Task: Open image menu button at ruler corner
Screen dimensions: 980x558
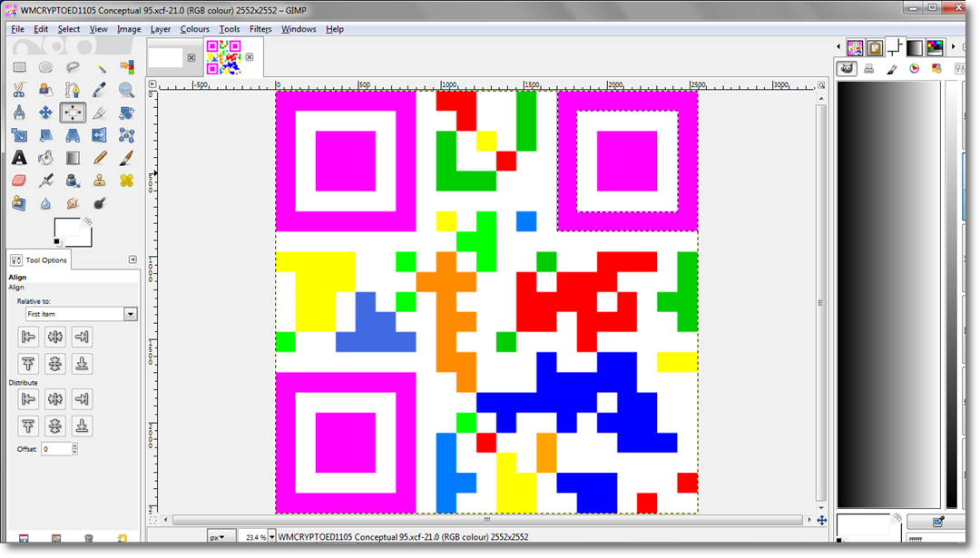Action: pyautogui.click(x=152, y=83)
